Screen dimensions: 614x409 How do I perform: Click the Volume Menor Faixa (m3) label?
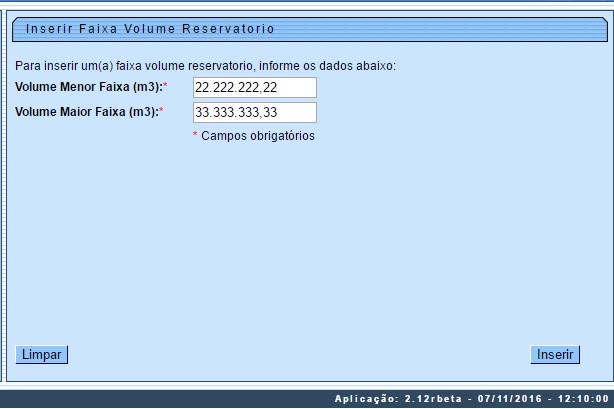(87, 88)
